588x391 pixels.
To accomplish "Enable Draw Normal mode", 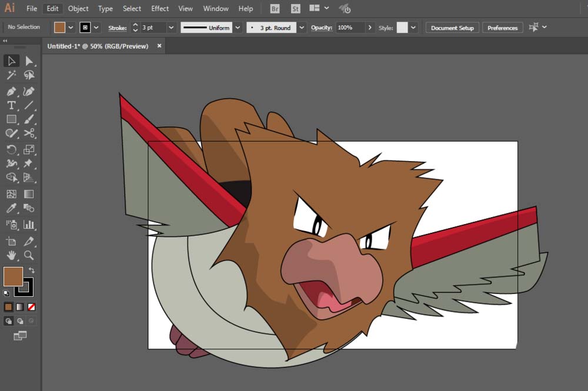I will [x=8, y=321].
